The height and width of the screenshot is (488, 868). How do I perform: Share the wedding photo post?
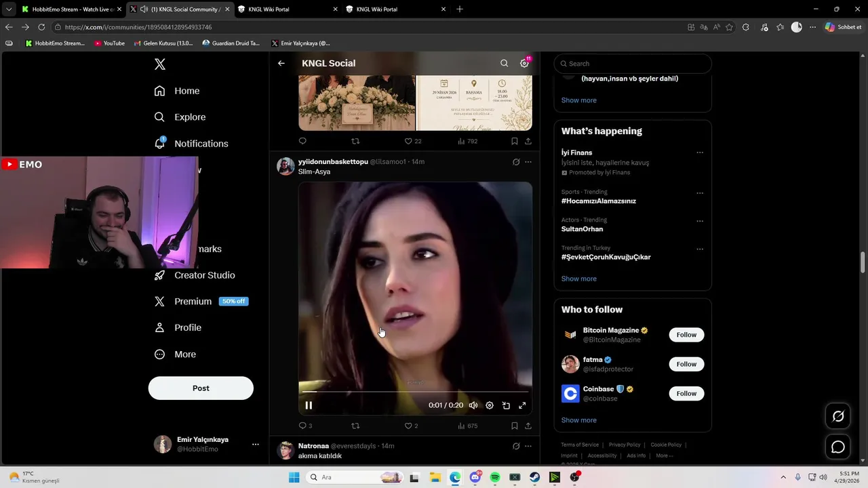coord(528,141)
